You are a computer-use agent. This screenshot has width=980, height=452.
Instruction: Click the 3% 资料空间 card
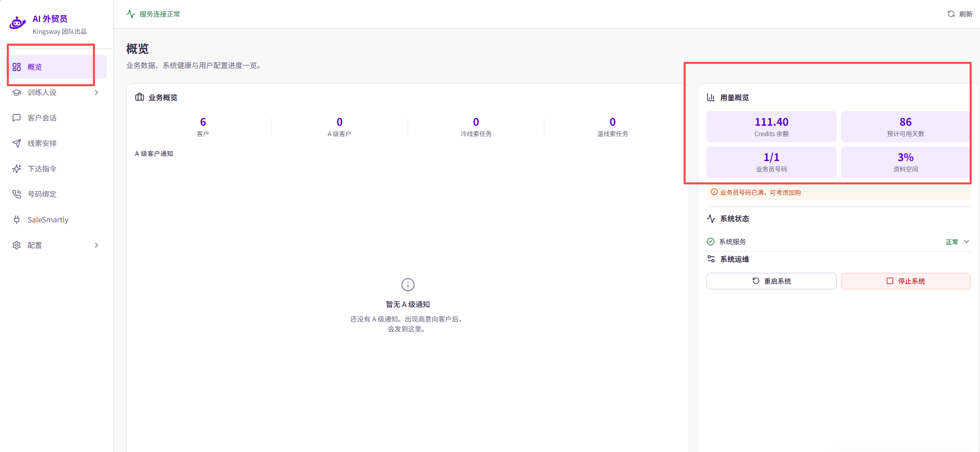click(x=906, y=162)
